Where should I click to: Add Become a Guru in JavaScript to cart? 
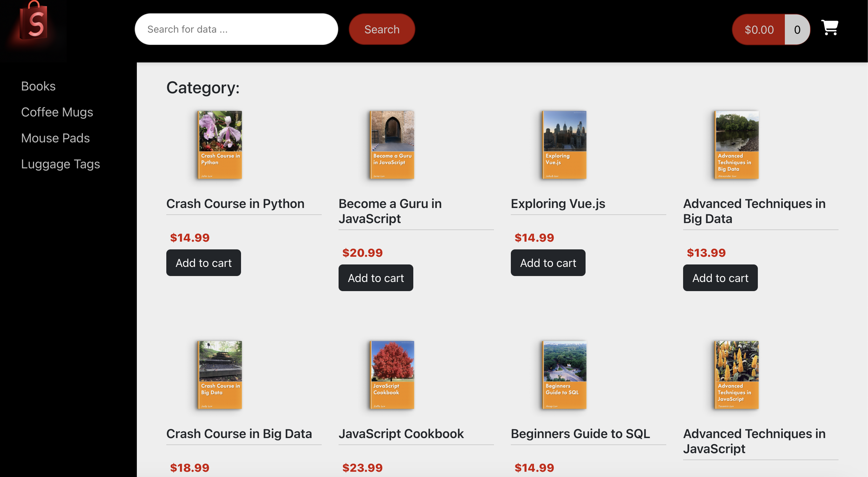point(376,278)
